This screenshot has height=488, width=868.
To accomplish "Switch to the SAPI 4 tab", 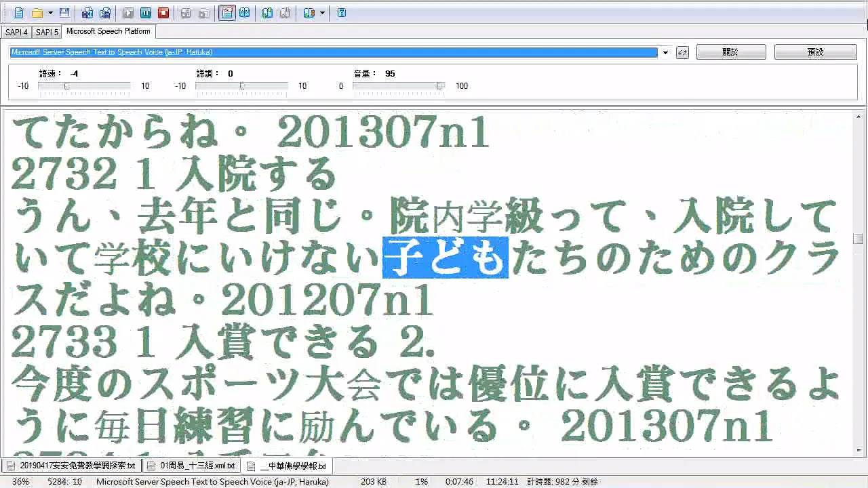I will [16, 32].
